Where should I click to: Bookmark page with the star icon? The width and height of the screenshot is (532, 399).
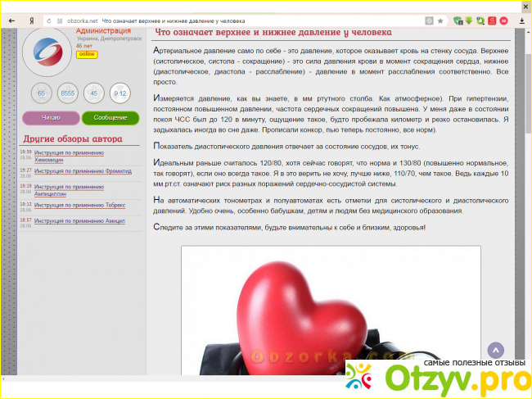[x=440, y=18]
